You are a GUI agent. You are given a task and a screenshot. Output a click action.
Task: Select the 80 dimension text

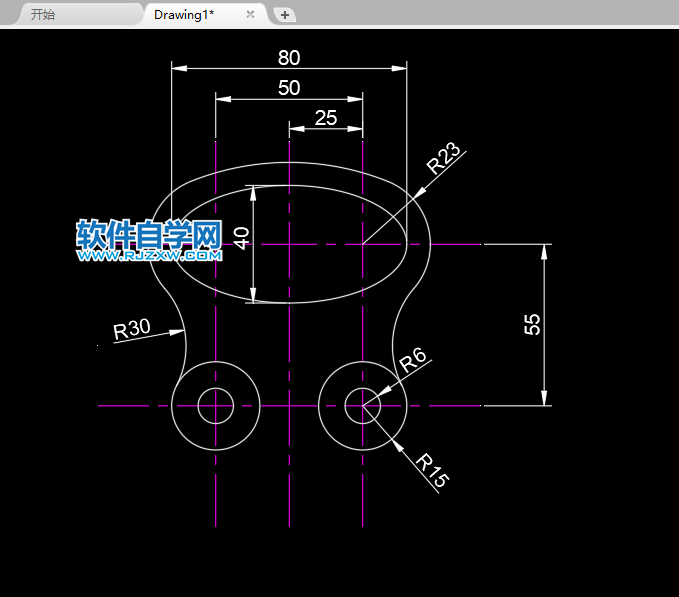[289, 57]
